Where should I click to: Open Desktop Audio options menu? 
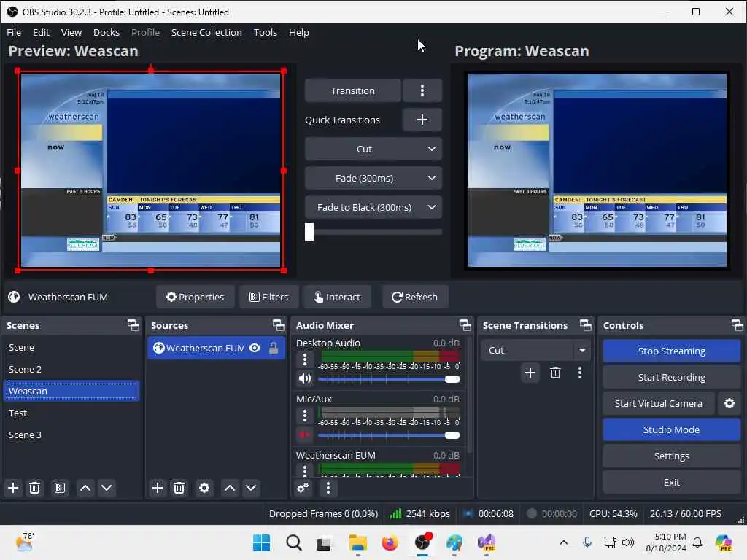305,359
